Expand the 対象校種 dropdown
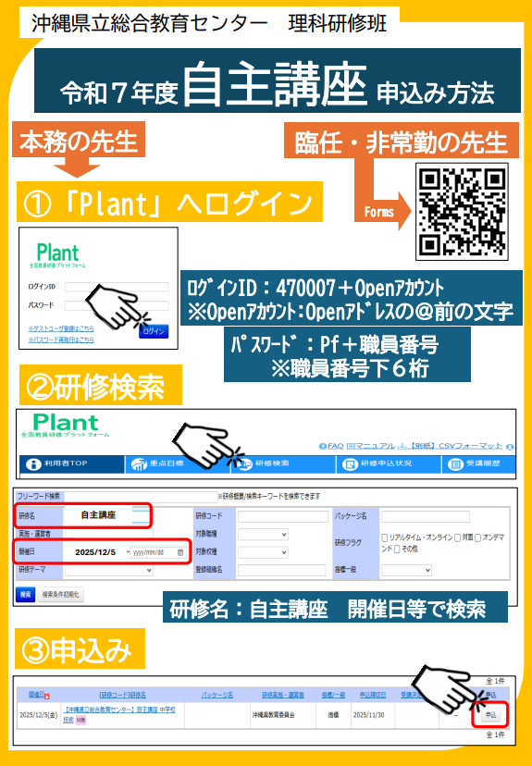 tap(263, 552)
